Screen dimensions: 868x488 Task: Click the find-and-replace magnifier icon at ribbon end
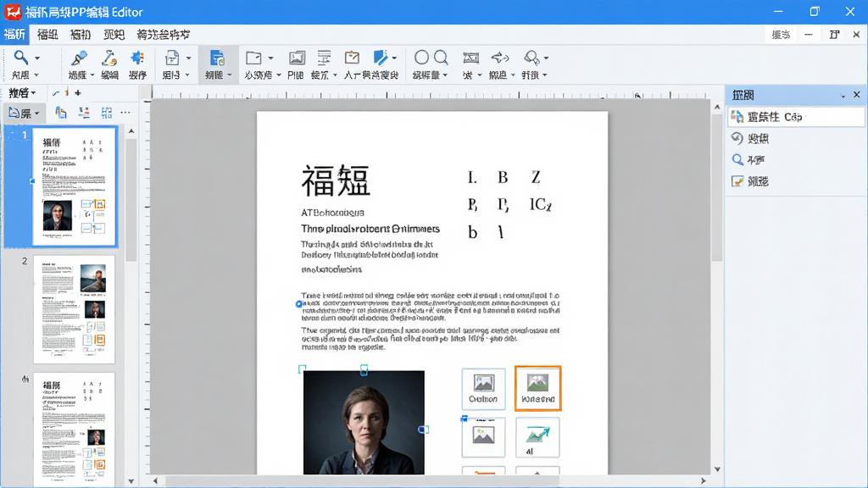point(531,58)
